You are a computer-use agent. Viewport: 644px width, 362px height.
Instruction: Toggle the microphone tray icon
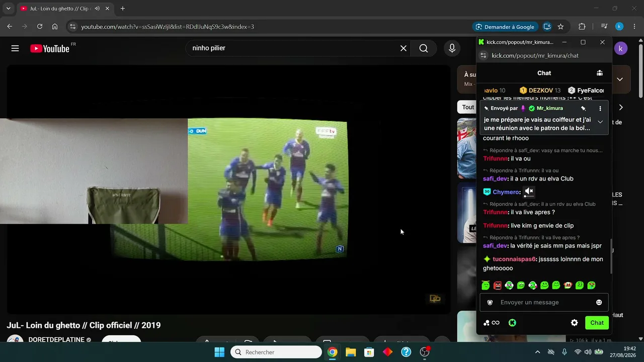click(x=565, y=352)
